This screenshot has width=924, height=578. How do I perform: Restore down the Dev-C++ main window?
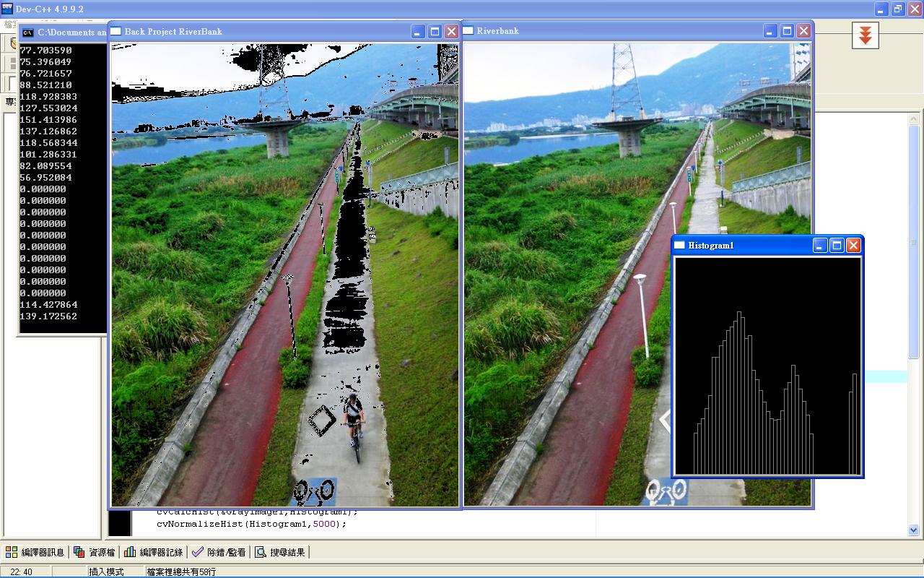pyautogui.click(x=898, y=9)
